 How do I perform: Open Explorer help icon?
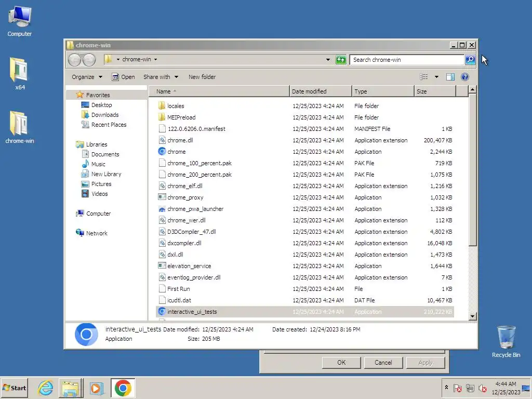click(x=465, y=77)
